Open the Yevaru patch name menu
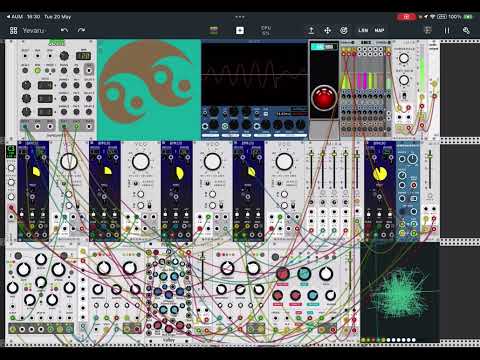480x360 pixels. (x=33, y=30)
